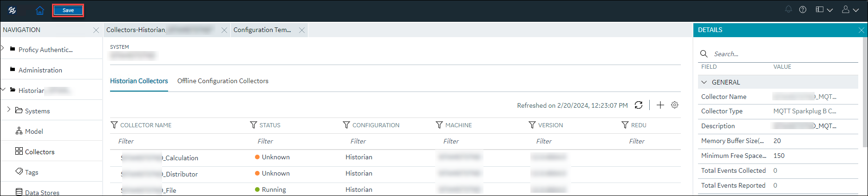
Task: Select the _File collector row
Action: pyautogui.click(x=395, y=189)
